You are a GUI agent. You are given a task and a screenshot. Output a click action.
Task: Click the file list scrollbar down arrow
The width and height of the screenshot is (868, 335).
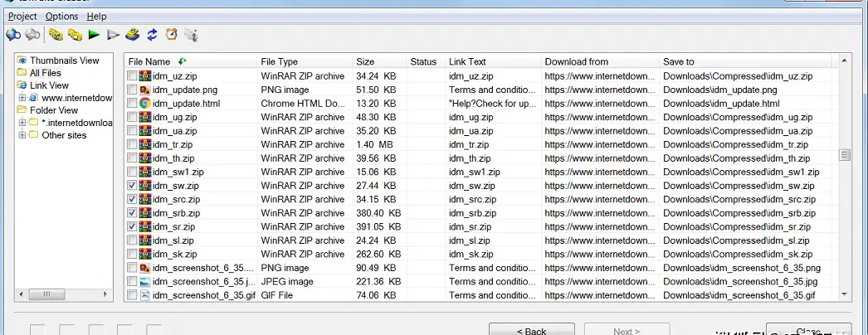(845, 294)
